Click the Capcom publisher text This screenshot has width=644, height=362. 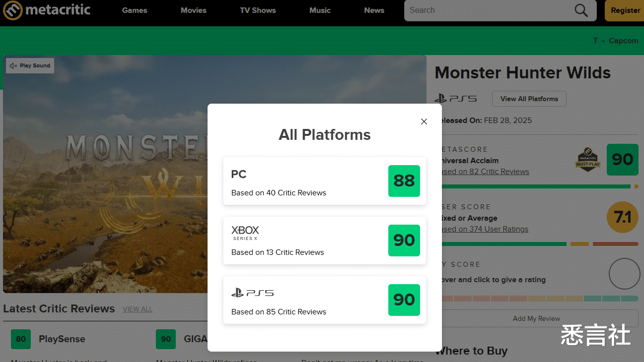pyautogui.click(x=624, y=41)
